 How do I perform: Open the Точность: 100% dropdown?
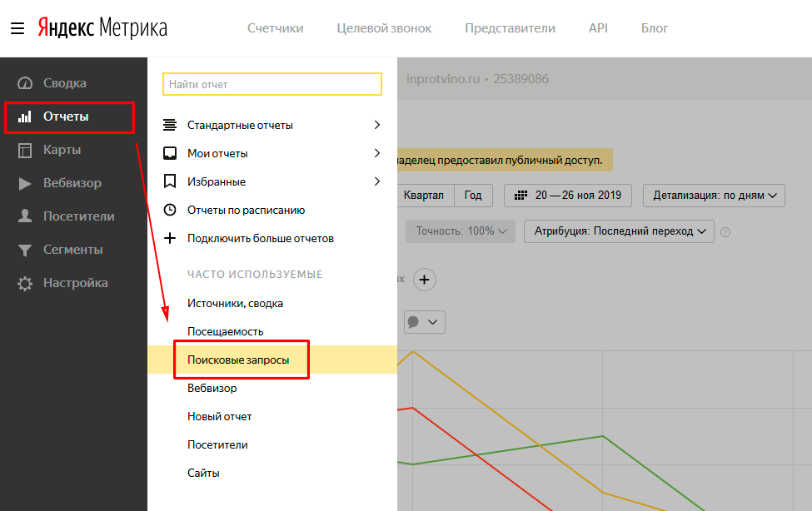(461, 231)
